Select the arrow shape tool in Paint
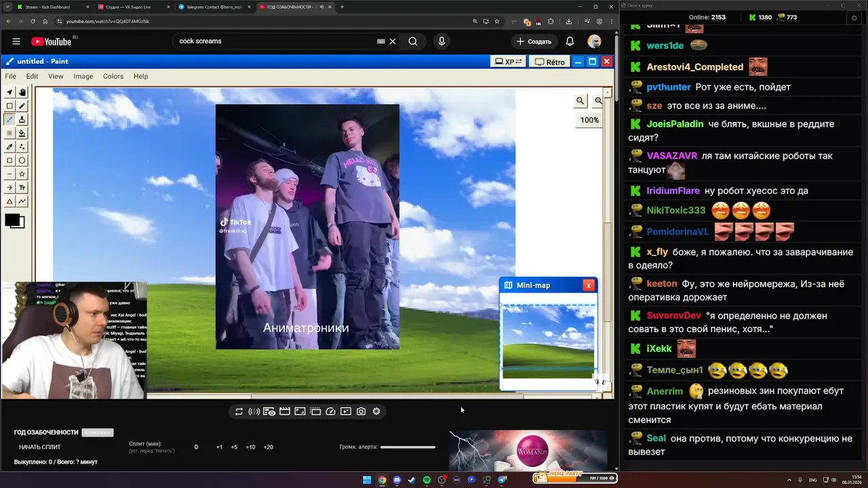The image size is (868, 488). pyautogui.click(x=9, y=188)
